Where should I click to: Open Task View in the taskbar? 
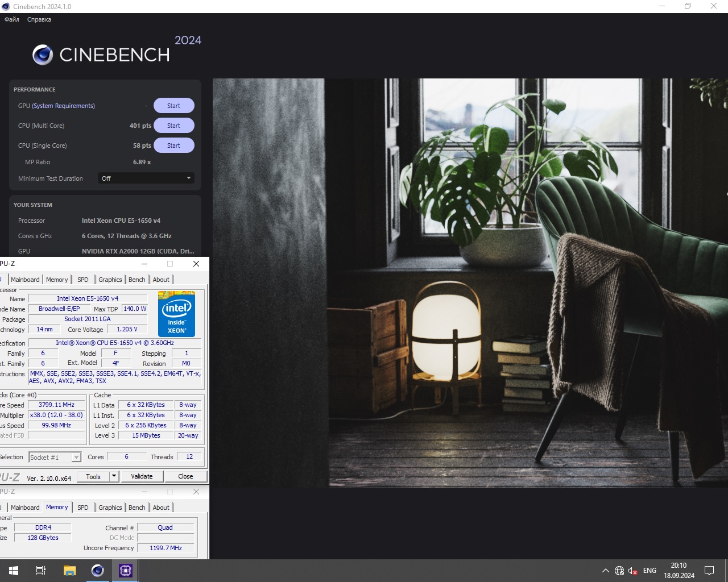tap(41, 571)
